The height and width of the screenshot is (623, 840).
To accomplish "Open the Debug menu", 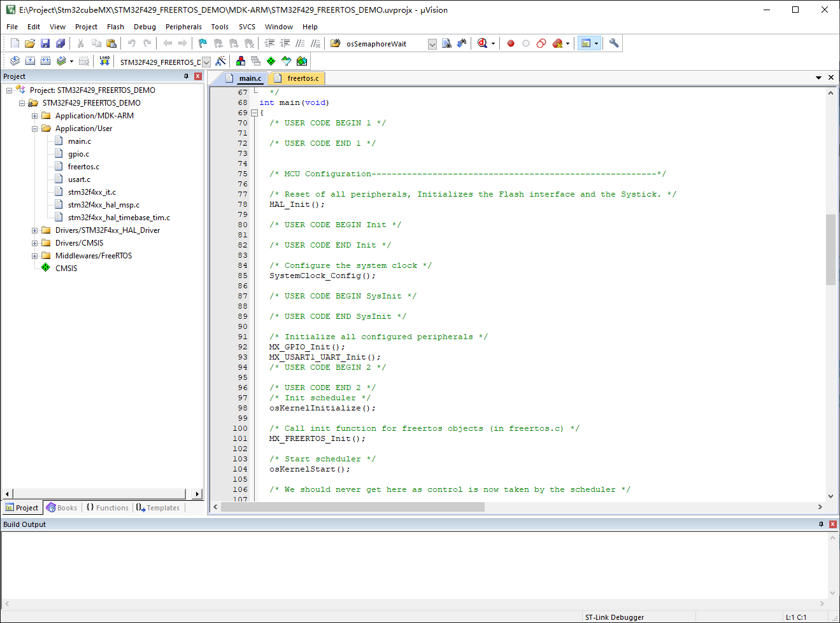I will pos(145,27).
